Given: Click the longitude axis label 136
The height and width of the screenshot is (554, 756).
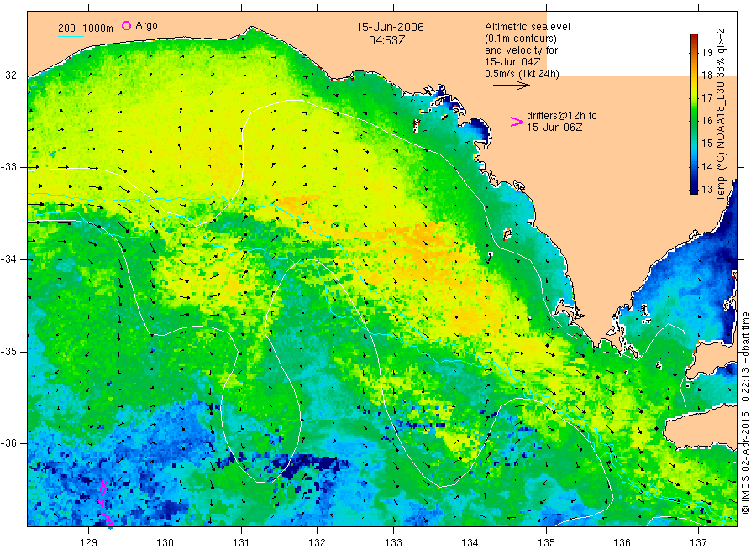Looking at the screenshot, I should pos(622,543).
